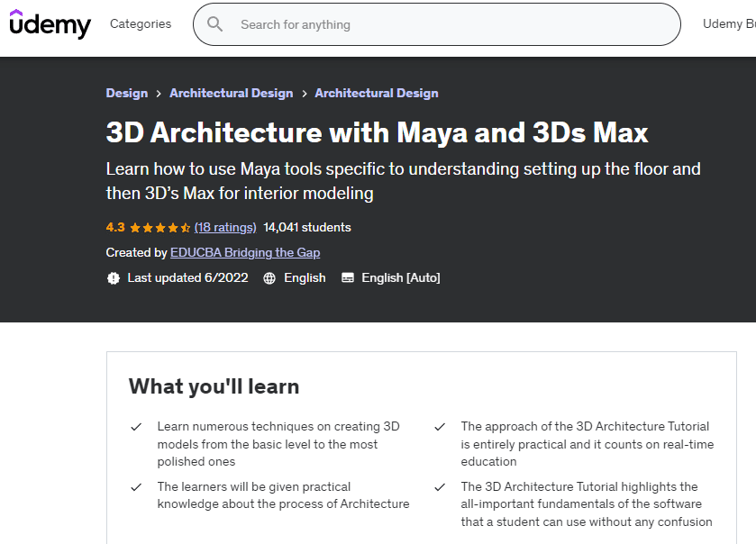Click the checkmark beside 'The 3D Architecture Tutorial highlights'
756x544 pixels.
tap(440, 487)
